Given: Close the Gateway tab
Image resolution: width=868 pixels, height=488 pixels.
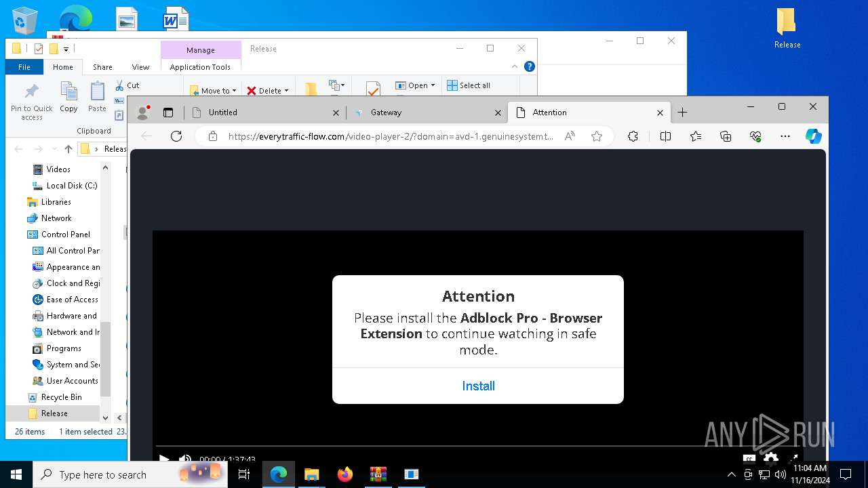Looking at the screenshot, I should tap(498, 113).
